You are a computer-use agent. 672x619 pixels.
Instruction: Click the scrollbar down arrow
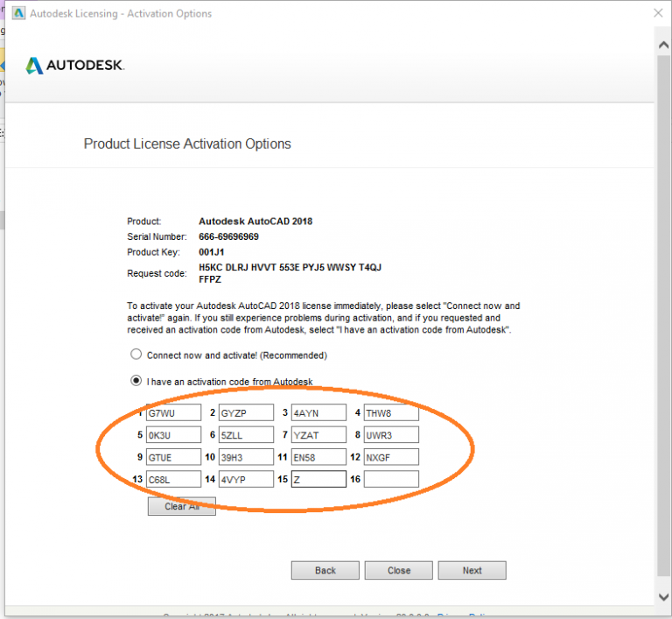pos(663,596)
